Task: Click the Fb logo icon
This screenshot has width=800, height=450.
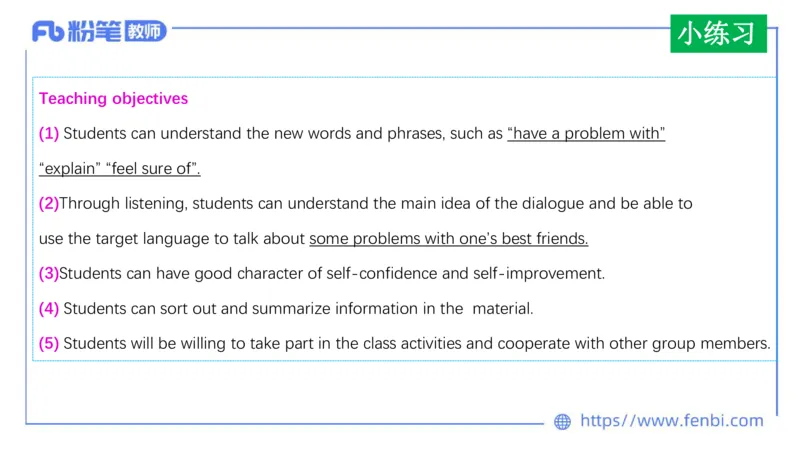Action: 48,31
